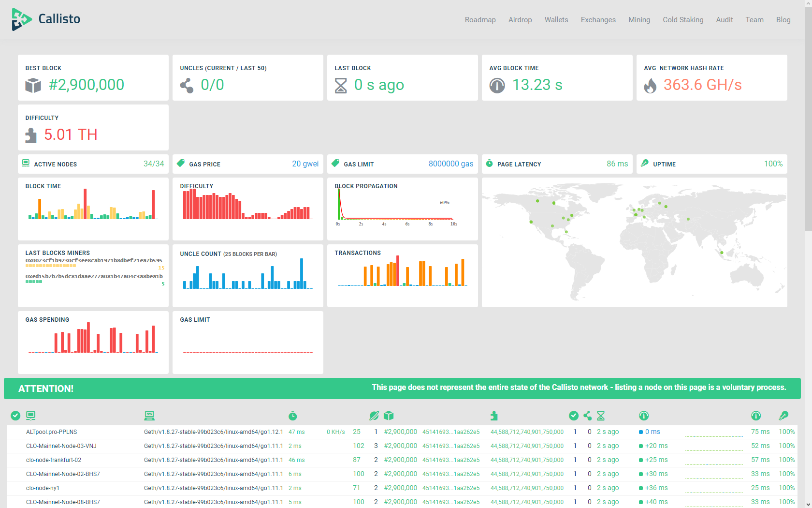The width and height of the screenshot is (812, 508).
Task: Sort table by uptime wrench header icon
Action: point(783,416)
